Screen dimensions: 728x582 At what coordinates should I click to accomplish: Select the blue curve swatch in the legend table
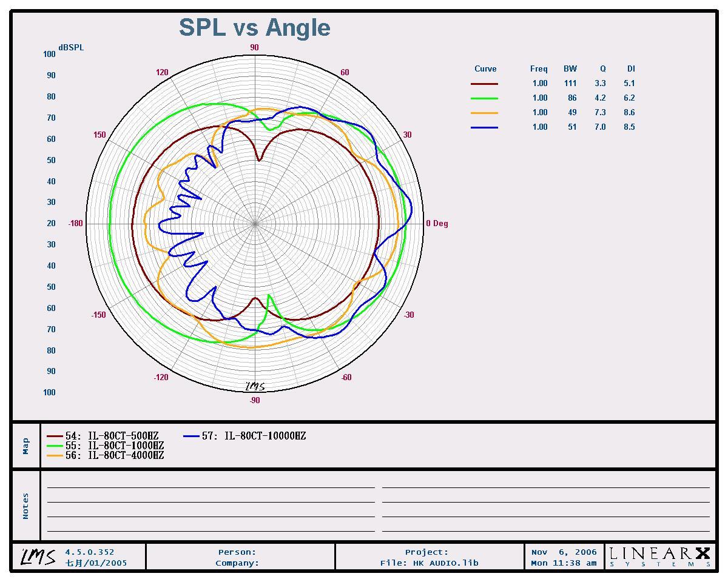484,127
